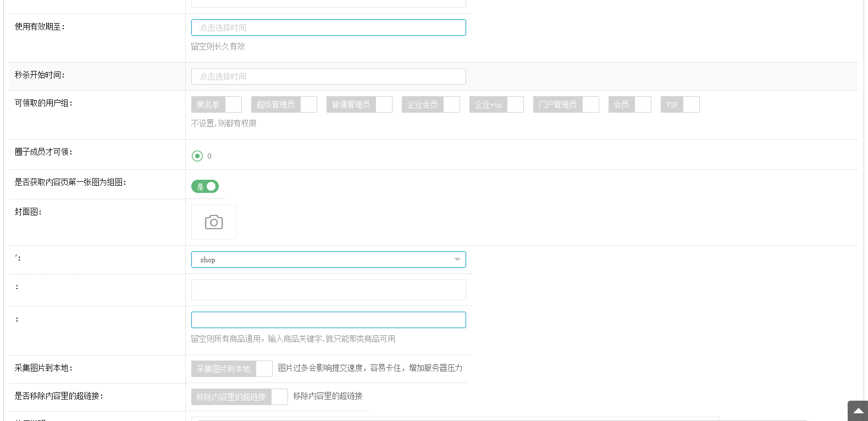This screenshot has width=868, height=421.
Task: Enable the VIP user group checkbox
Action: click(x=679, y=104)
